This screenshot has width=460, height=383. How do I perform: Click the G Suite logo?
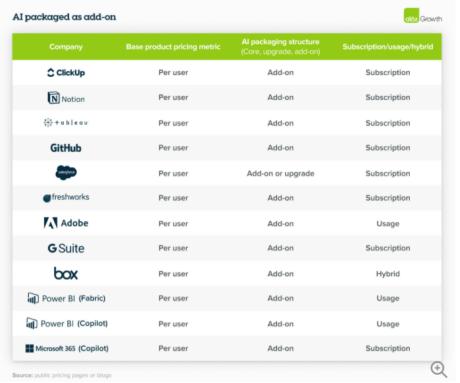click(x=66, y=248)
